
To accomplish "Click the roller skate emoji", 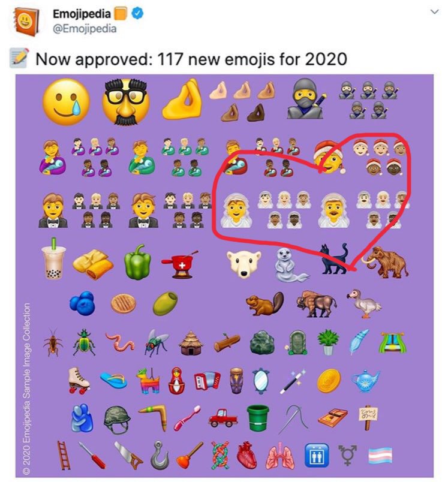I will [x=79, y=380].
